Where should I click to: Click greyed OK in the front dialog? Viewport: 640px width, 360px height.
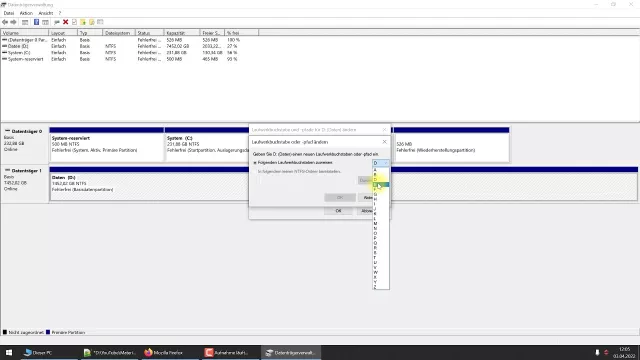pyautogui.click(x=340, y=198)
